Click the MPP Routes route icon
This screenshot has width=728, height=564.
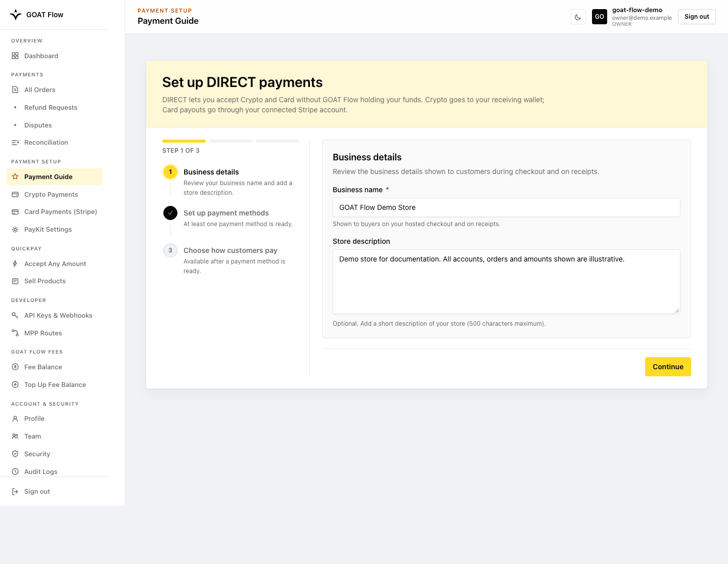15,333
